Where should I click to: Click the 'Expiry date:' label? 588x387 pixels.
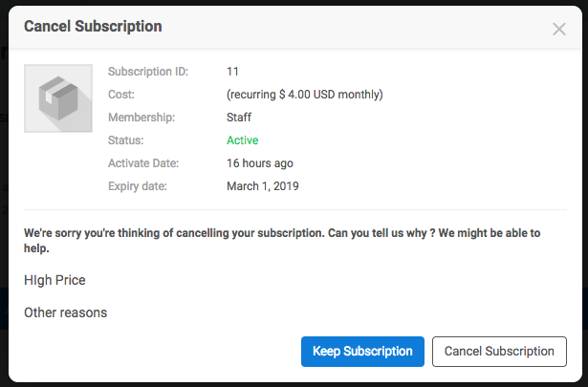pos(138,186)
